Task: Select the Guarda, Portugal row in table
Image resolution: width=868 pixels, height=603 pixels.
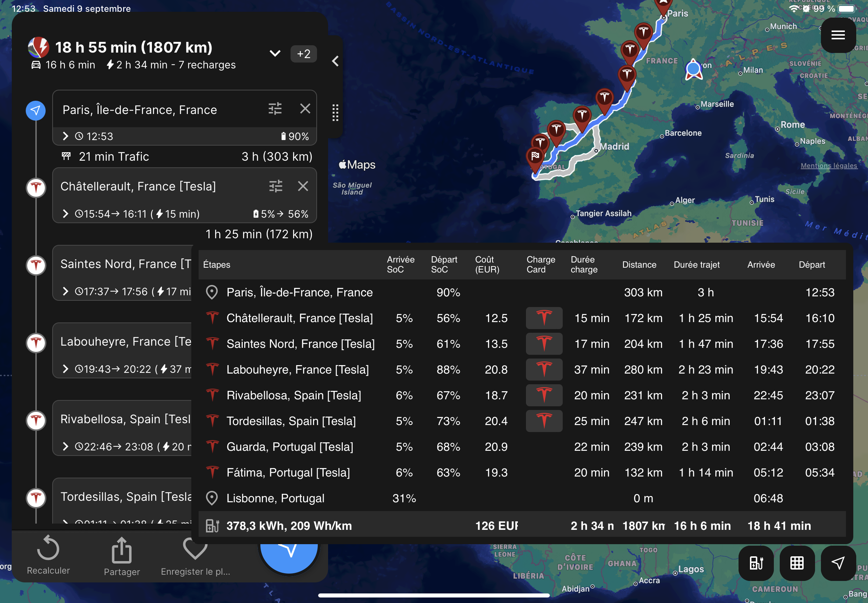Action: [290, 447]
